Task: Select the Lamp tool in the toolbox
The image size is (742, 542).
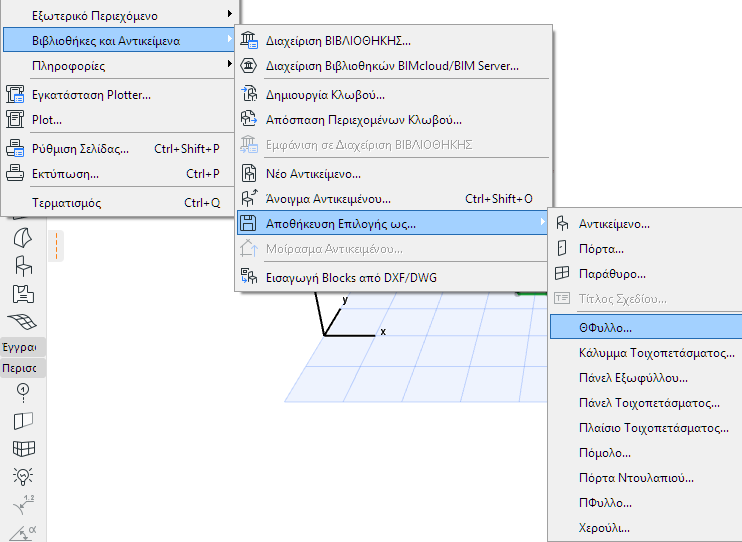Action: [23, 476]
